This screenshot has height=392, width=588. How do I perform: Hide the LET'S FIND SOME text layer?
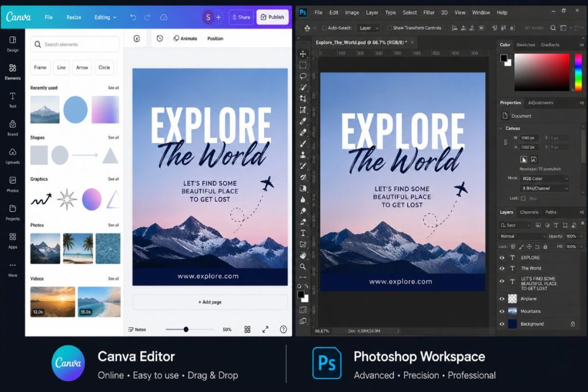coord(502,281)
